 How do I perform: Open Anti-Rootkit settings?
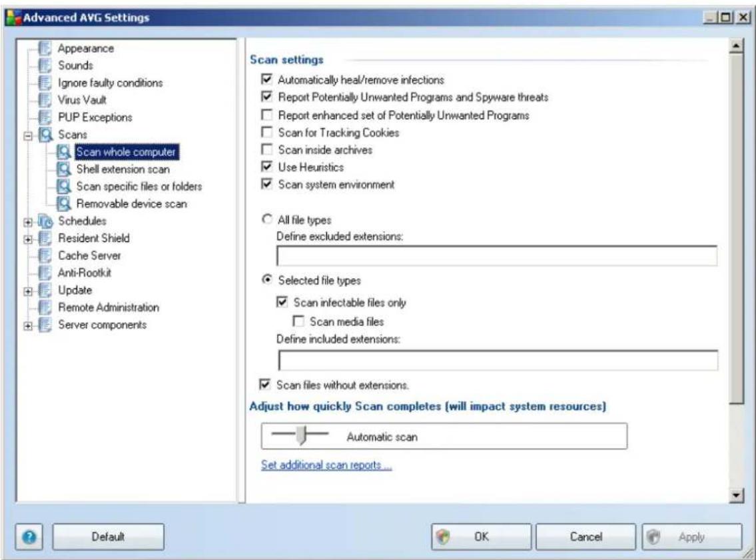pos(85,273)
